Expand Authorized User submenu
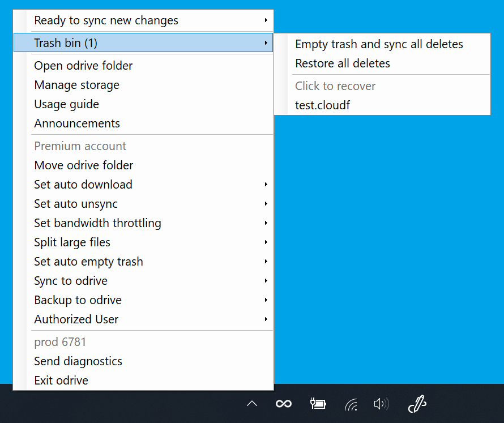 click(x=143, y=319)
